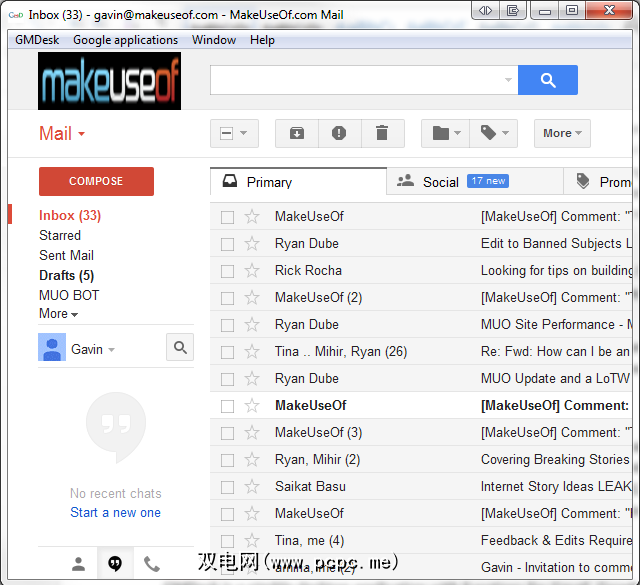Open Starred mail
This screenshot has width=640, height=585.
pyautogui.click(x=60, y=235)
